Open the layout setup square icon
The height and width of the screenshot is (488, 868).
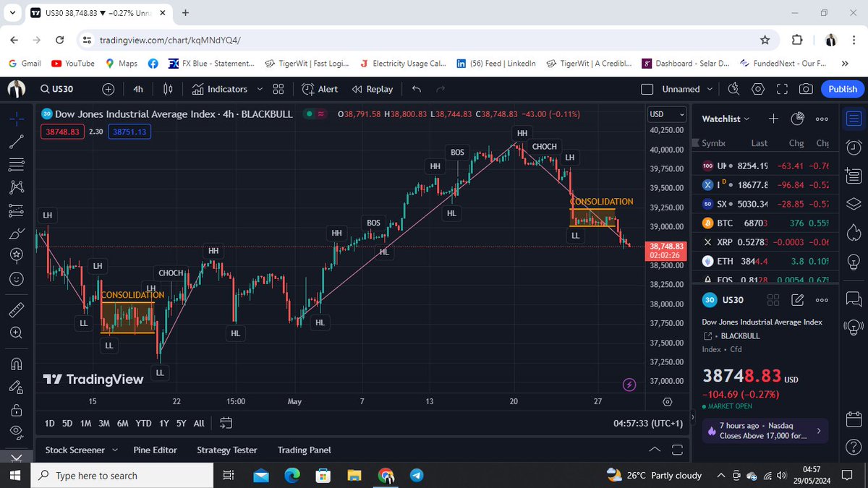click(647, 89)
